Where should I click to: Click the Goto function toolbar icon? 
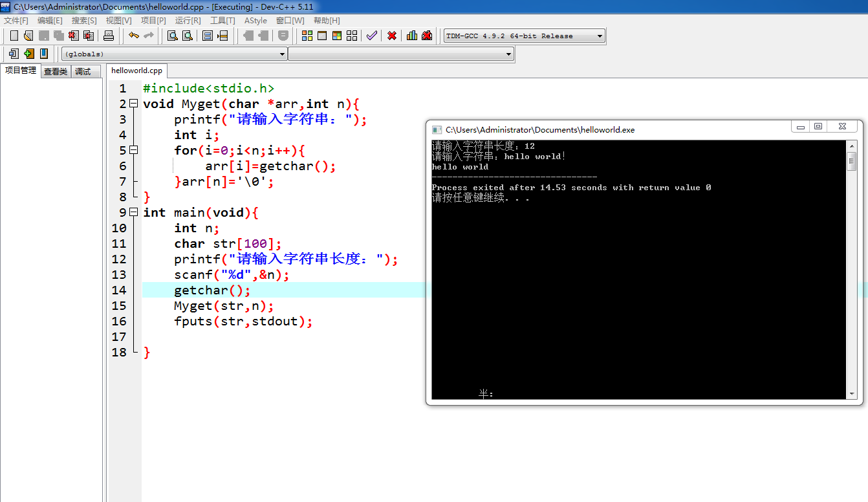tap(208, 36)
